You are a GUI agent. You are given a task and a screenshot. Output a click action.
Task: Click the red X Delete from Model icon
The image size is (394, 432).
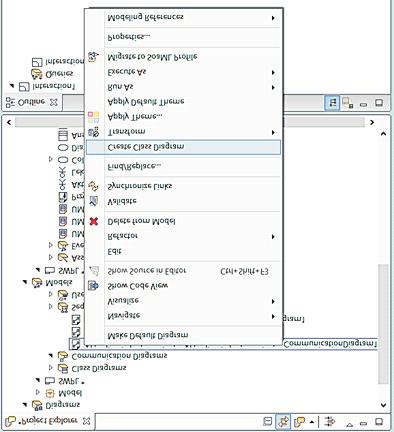click(x=94, y=221)
